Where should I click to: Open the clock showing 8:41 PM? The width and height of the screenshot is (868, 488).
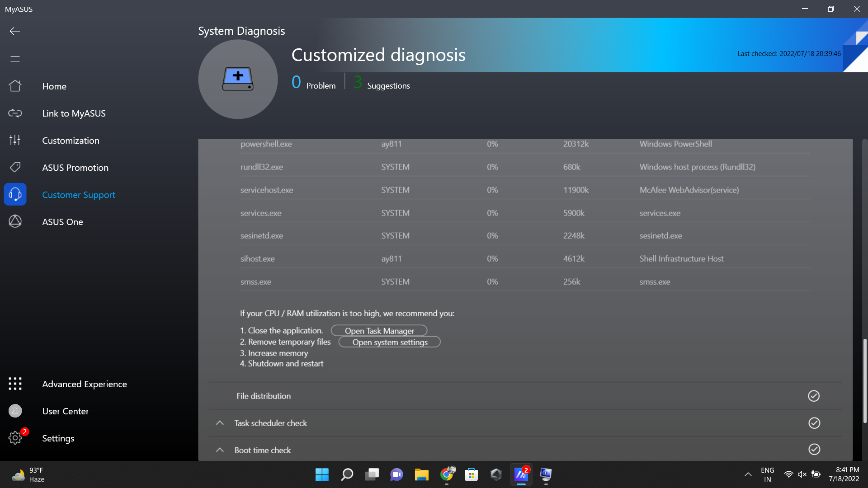[844, 474]
